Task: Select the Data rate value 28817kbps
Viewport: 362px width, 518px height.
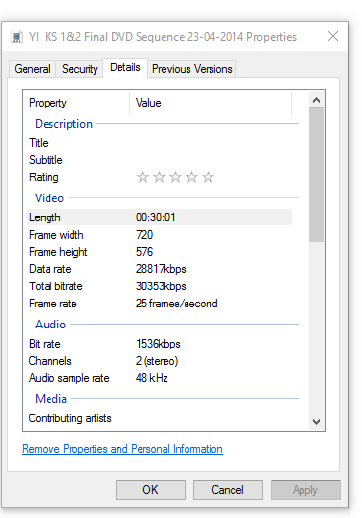Action: [161, 269]
